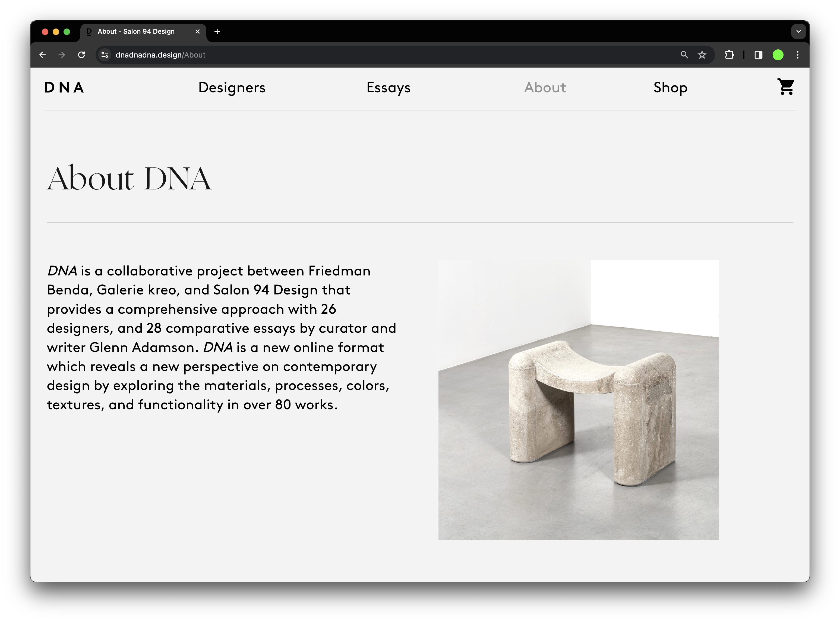View site information icon in address bar
This screenshot has height=622, width=840.
tap(105, 55)
